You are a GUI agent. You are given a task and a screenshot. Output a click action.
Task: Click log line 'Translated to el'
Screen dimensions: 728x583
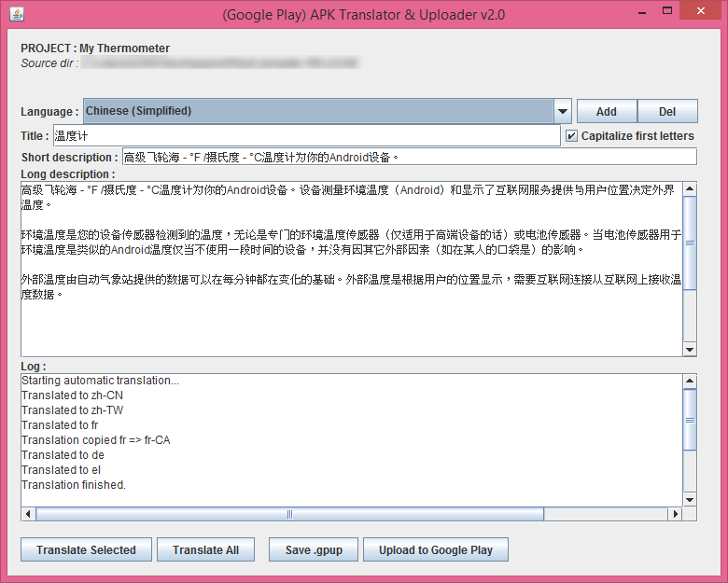click(x=61, y=470)
